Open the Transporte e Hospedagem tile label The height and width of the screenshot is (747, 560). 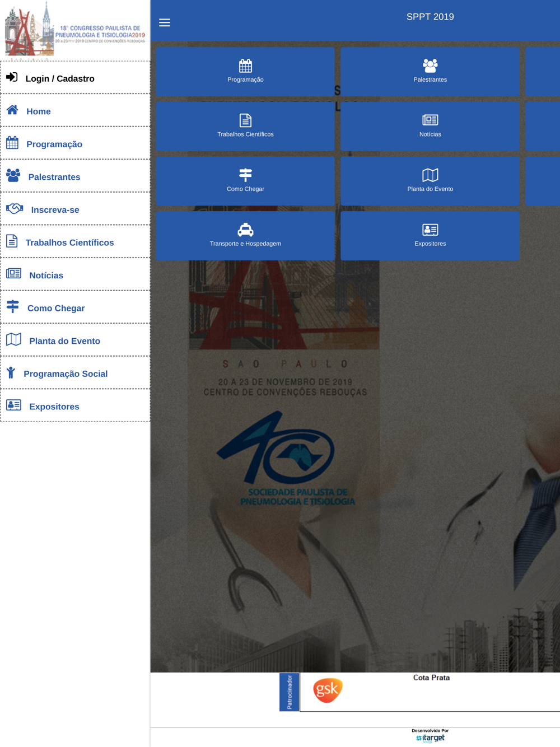(245, 244)
